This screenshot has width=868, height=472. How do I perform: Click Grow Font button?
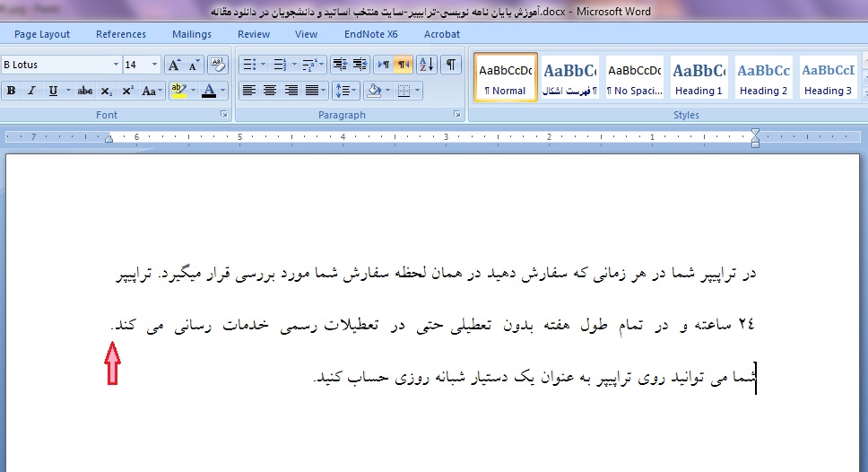point(174,65)
